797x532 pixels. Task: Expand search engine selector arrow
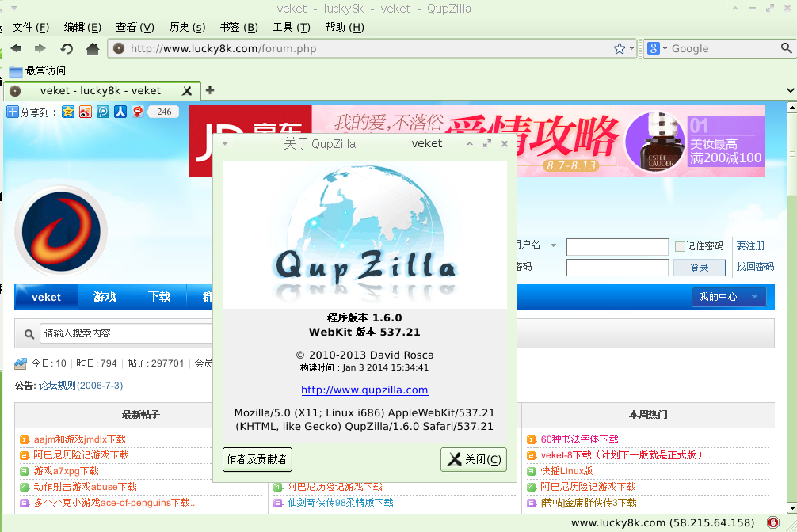pos(665,49)
